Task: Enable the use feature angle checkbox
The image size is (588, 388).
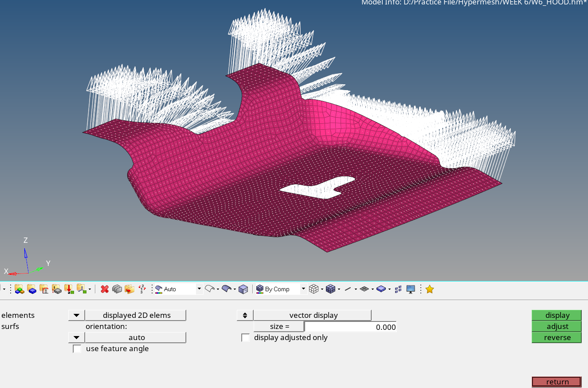Action: 77,349
